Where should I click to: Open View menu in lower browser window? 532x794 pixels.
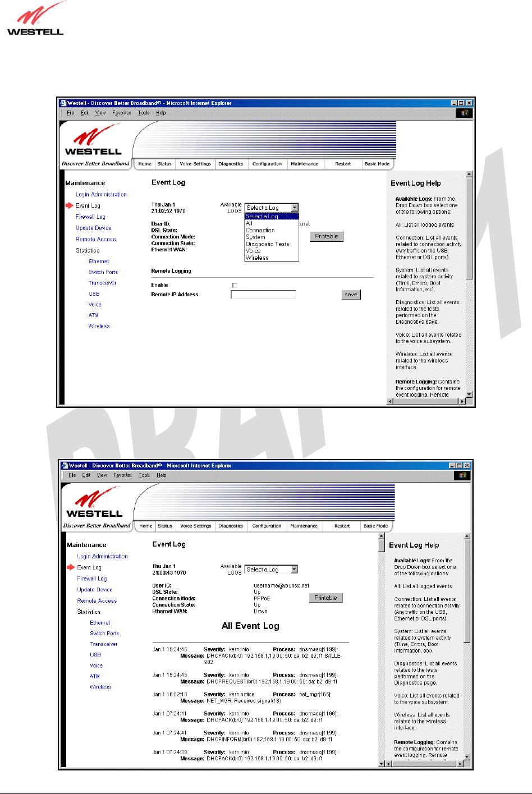coord(102,475)
